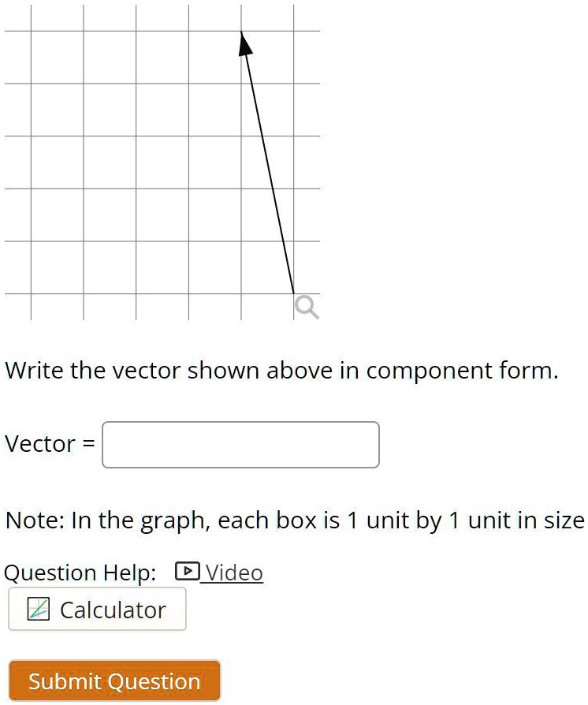
Task: Click the magnifier at the graph's bottom corner
Action: [306, 306]
